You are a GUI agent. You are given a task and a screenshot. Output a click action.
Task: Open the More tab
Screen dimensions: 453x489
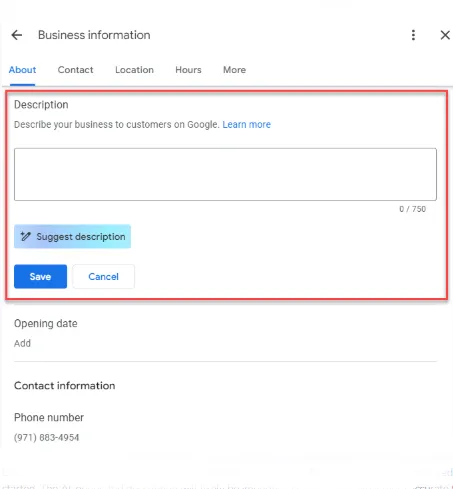pos(234,70)
